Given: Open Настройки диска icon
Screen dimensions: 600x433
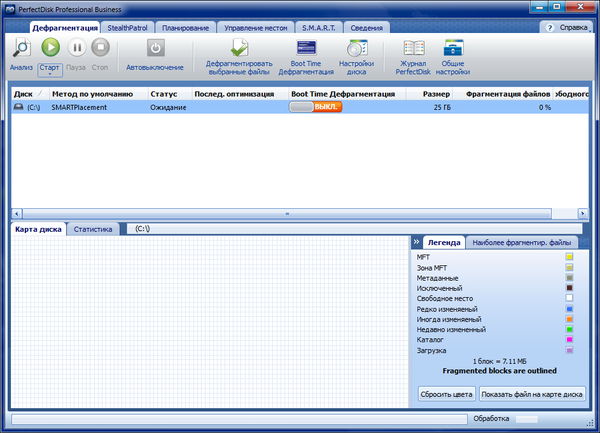Looking at the screenshot, I should pos(355,49).
